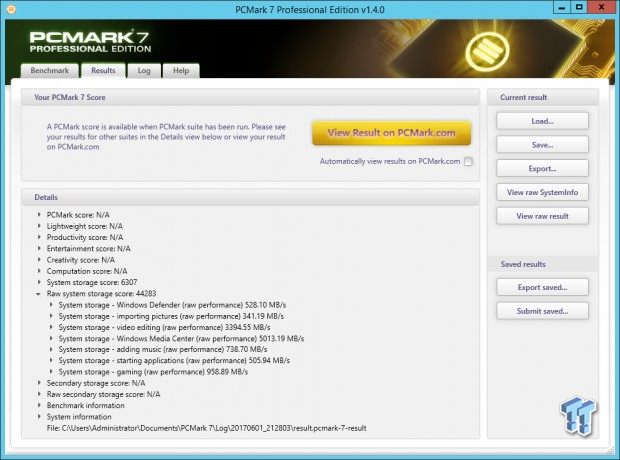Image resolution: width=620 pixels, height=460 pixels.
Task: Expand the PCMark score row
Action: pos(39,214)
